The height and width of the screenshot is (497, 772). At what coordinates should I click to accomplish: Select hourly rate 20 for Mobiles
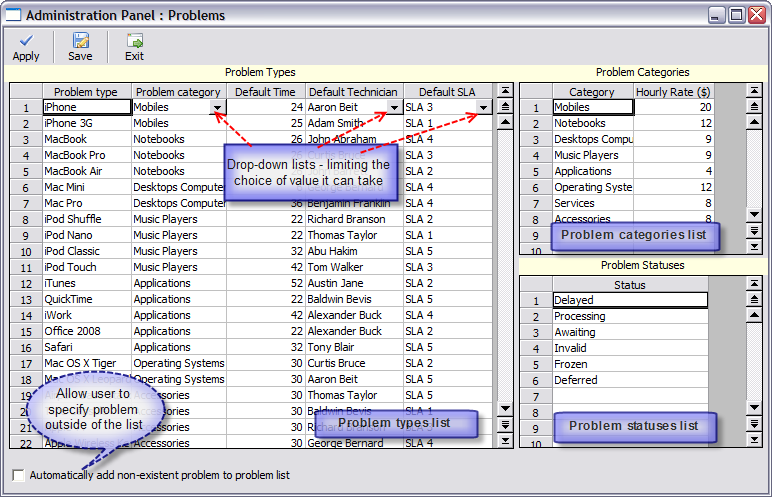673,107
